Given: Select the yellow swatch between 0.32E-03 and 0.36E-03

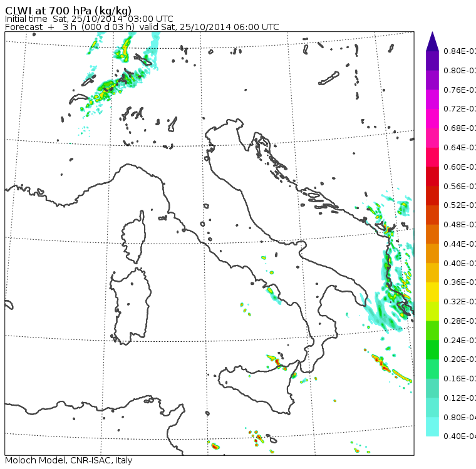Looking at the screenshot, I should pos(432,292).
